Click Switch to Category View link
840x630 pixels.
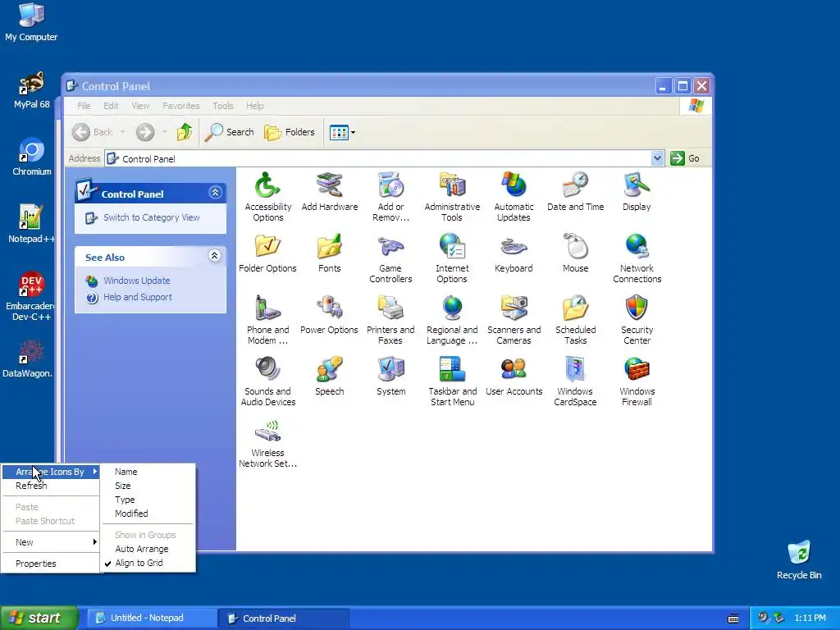151,217
